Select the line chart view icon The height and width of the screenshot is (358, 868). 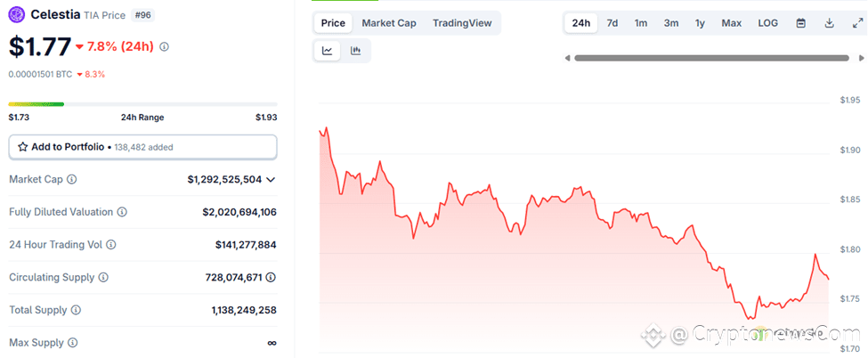click(x=327, y=51)
